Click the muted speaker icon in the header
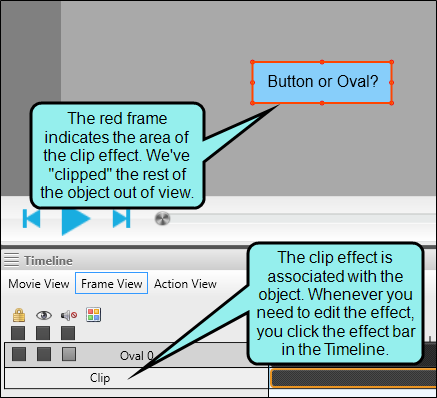Viewport: 437px width, 398px height. [x=69, y=315]
